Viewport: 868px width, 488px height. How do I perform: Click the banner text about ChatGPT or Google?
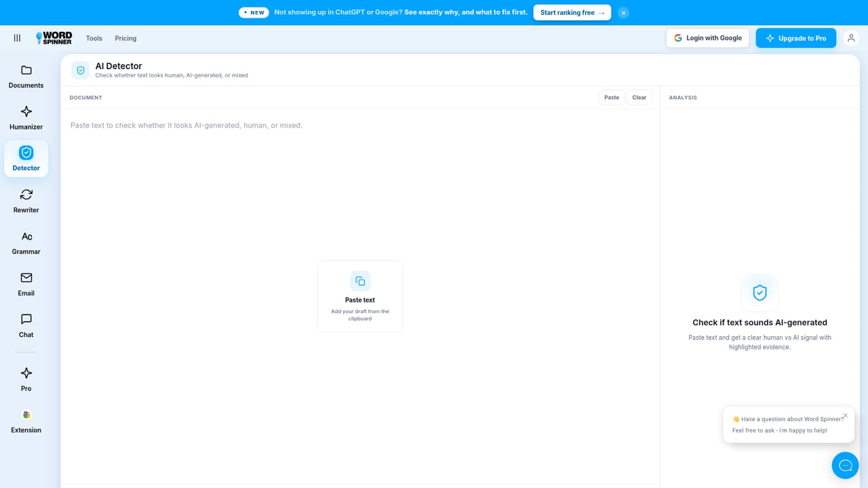(x=401, y=13)
